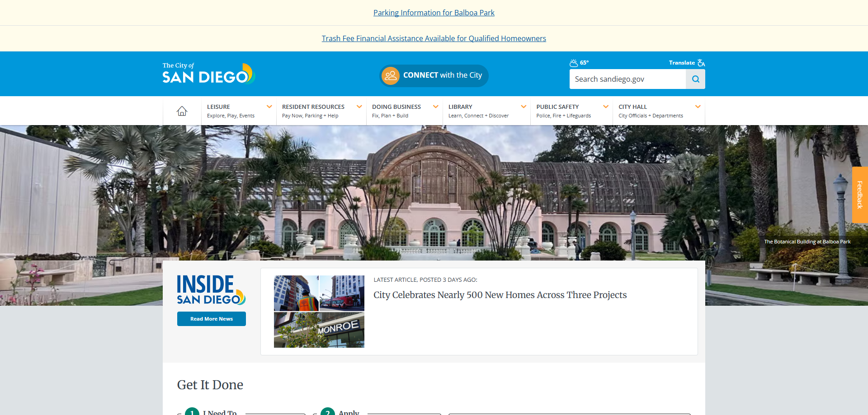This screenshot has height=415, width=868.
Task: Click the Search sandiego.gov input field
Action: [x=627, y=79]
